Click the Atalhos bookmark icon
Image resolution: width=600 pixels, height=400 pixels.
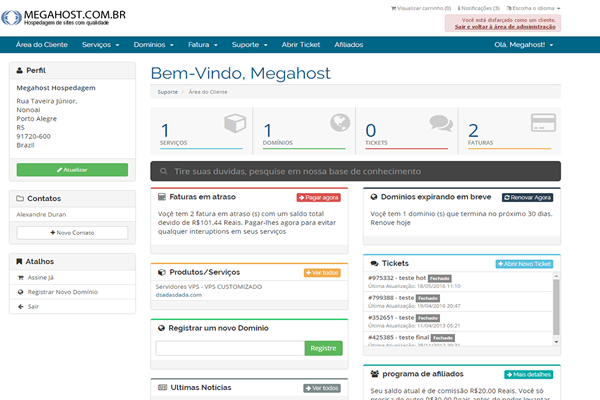(19, 261)
